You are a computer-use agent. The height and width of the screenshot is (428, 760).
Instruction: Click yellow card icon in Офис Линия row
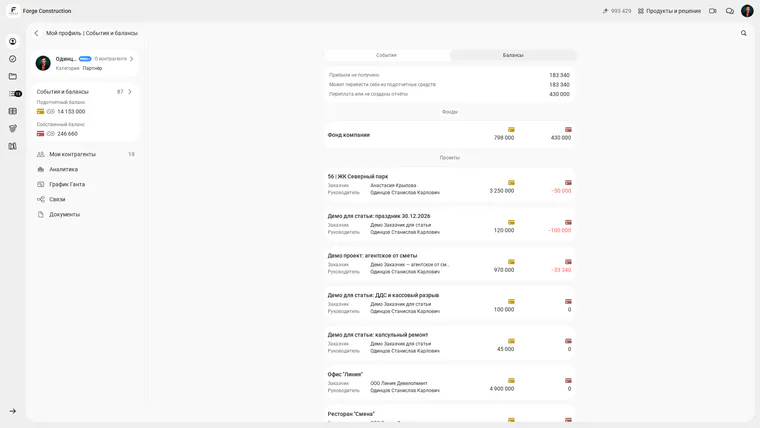point(511,380)
